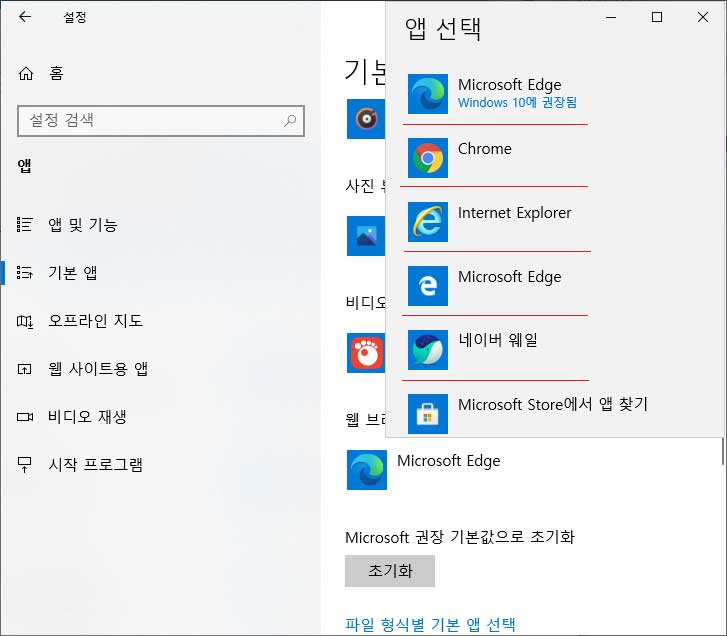
Task: Open 파일 형식별 기본 앱 선택 link
Action: pos(430,624)
